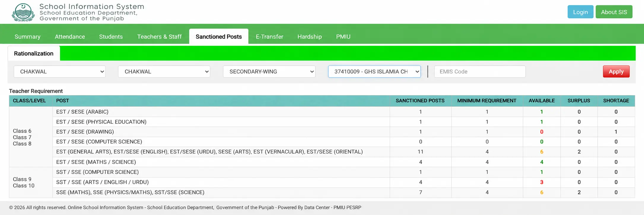Viewport: 644px width, 215px height.
Task: Open the SECONDARY-WING dropdown
Action: pos(269,72)
